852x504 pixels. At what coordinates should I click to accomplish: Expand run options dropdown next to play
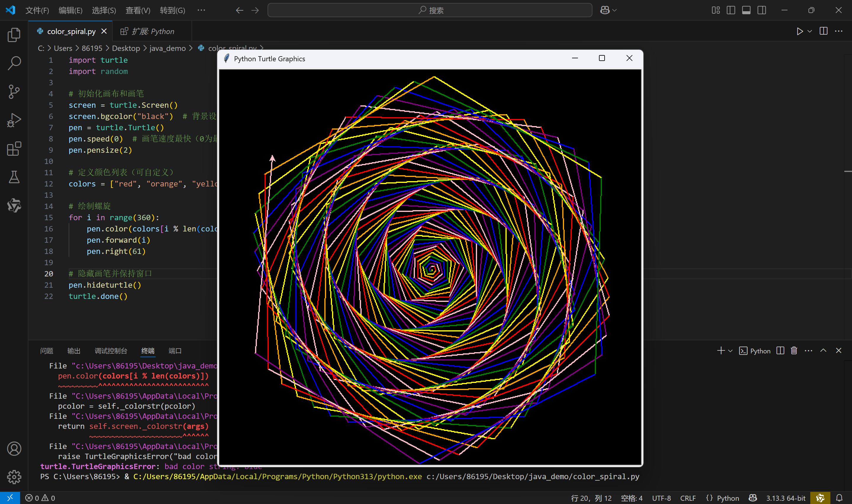[810, 31]
